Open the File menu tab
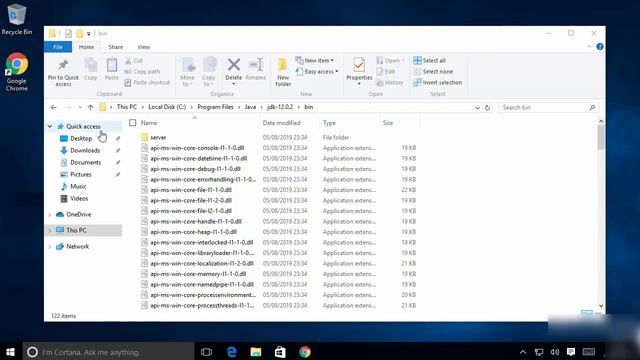The width and height of the screenshot is (640, 360). pyautogui.click(x=58, y=47)
